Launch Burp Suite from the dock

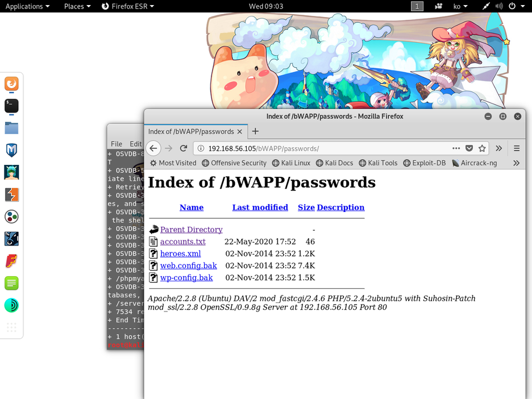[x=11, y=195]
